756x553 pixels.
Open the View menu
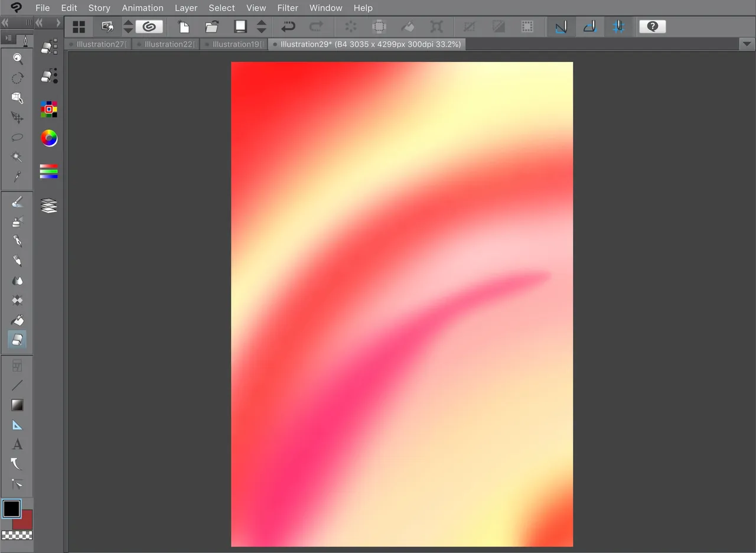(x=256, y=8)
